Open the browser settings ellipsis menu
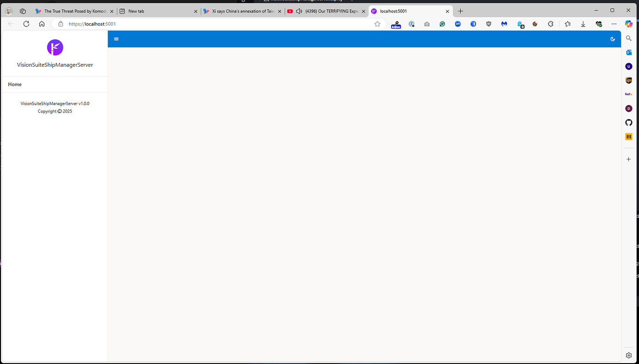 point(614,24)
